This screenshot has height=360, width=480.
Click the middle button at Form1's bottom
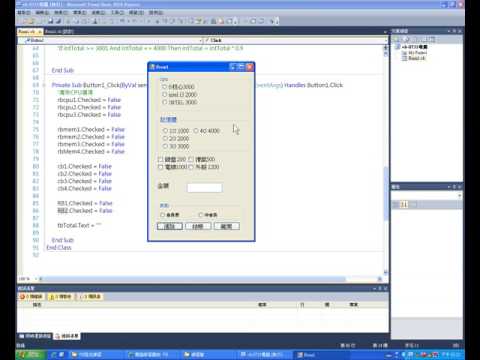point(198,226)
